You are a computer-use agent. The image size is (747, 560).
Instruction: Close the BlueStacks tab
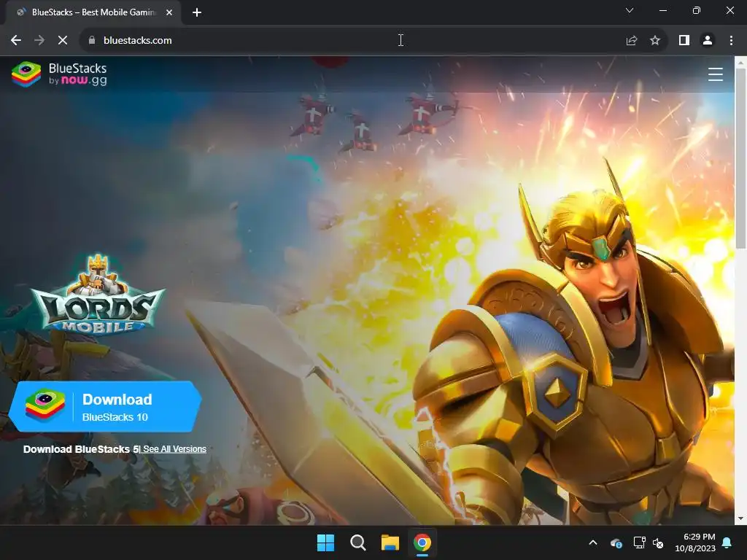169,12
